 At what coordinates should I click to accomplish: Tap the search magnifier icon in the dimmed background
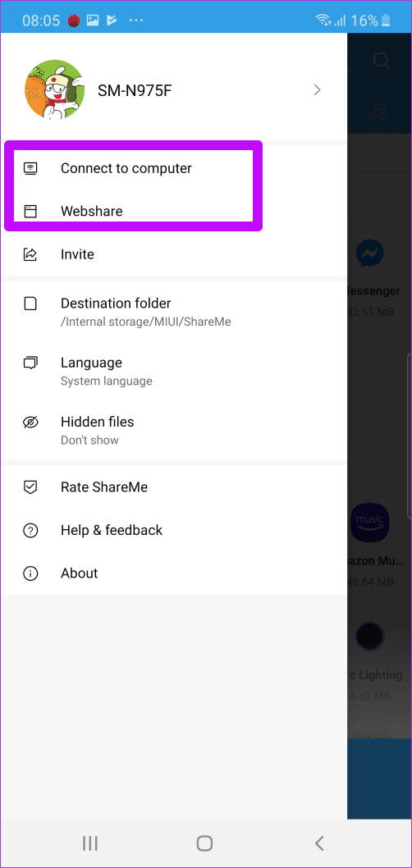(x=381, y=61)
